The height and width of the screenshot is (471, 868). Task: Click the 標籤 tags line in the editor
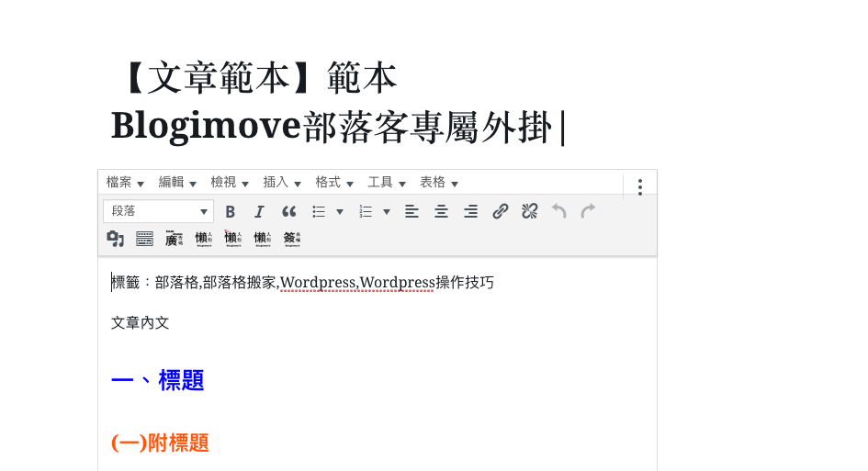[x=302, y=283]
